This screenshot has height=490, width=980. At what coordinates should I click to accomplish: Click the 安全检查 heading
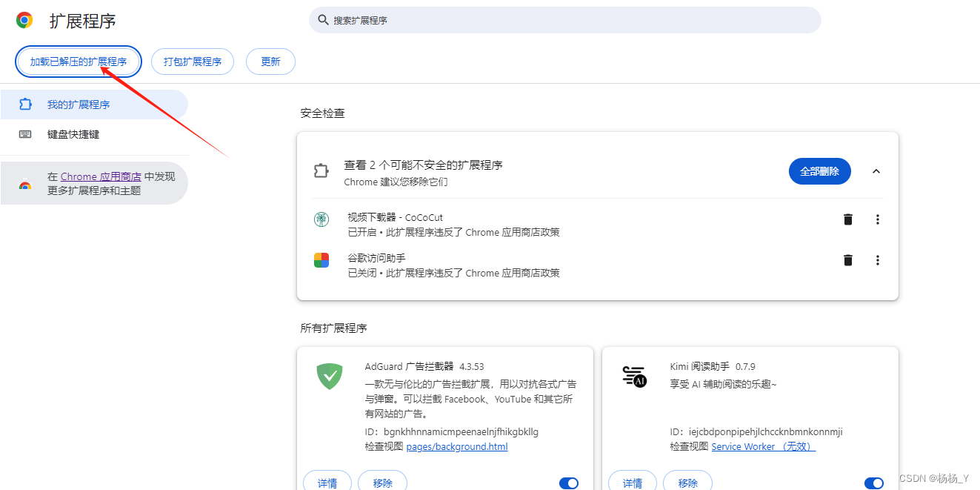click(x=322, y=113)
